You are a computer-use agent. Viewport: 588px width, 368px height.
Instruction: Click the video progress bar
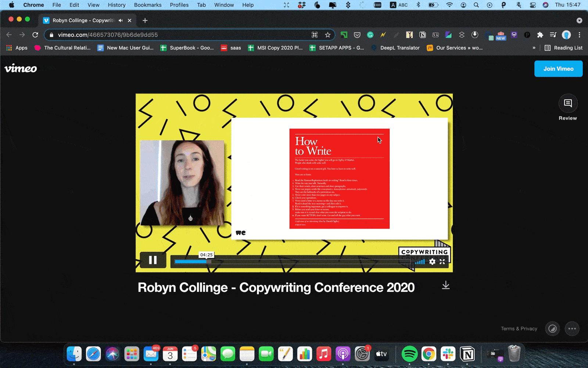point(290,262)
